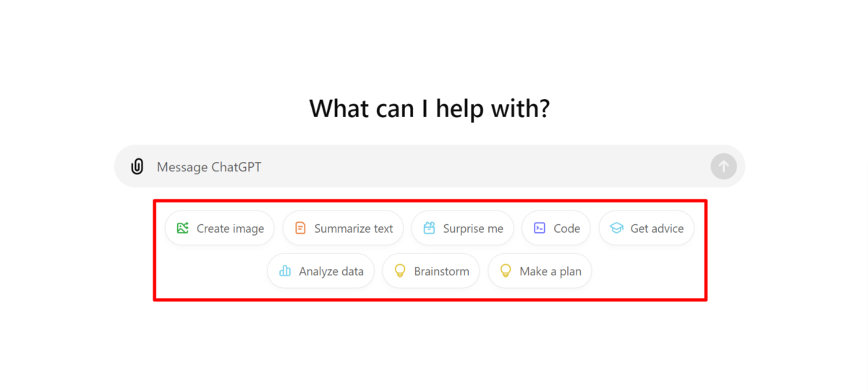The width and height of the screenshot is (868, 392).
Task: Click the Make a plan lightbulb icon
Action: [506, 272]
